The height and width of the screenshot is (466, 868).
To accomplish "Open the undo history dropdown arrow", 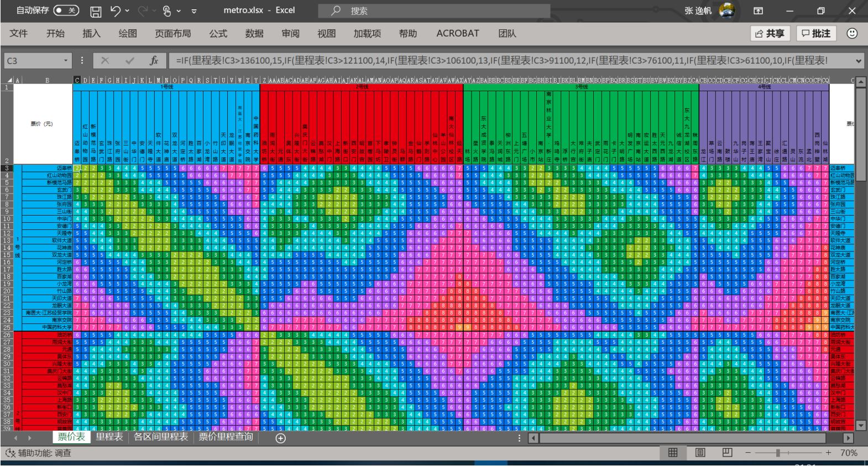I will [128, 11].
